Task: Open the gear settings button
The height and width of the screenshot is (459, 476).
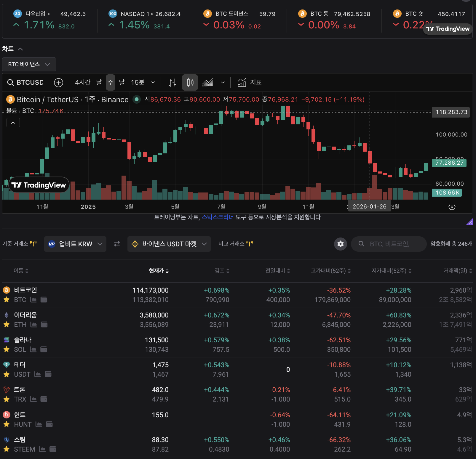Action: click(x=341, y=244)
